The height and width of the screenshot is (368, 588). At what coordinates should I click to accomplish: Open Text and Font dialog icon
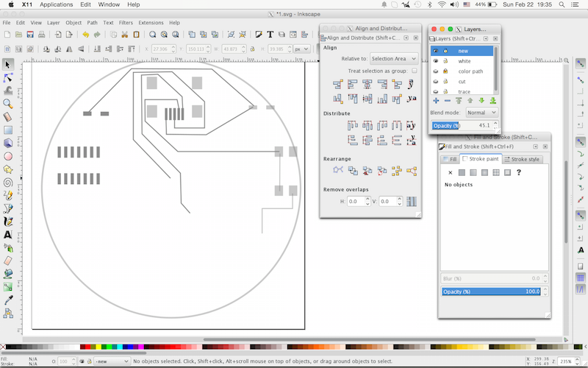pyautogui.click(x=270, y=35)
